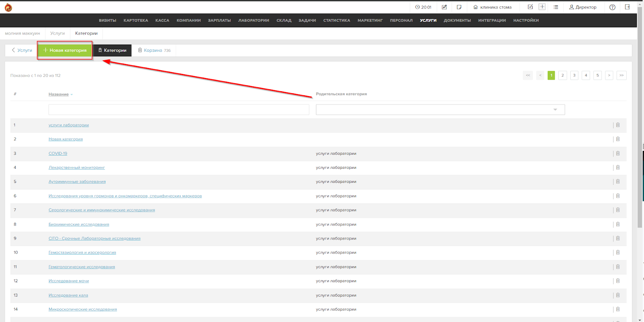The height and width of the screenshot is (322, 644).
Task: Open the sticky note icon in header
Action: 459,7
